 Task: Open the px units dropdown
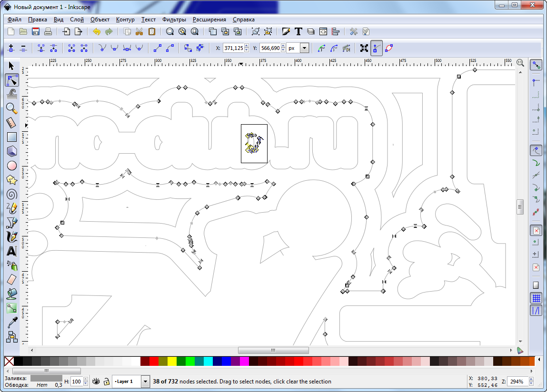[305, 48]
